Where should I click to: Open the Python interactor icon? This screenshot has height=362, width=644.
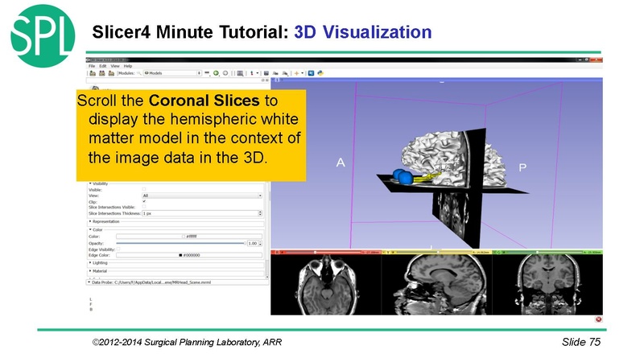tap(320, 73)
